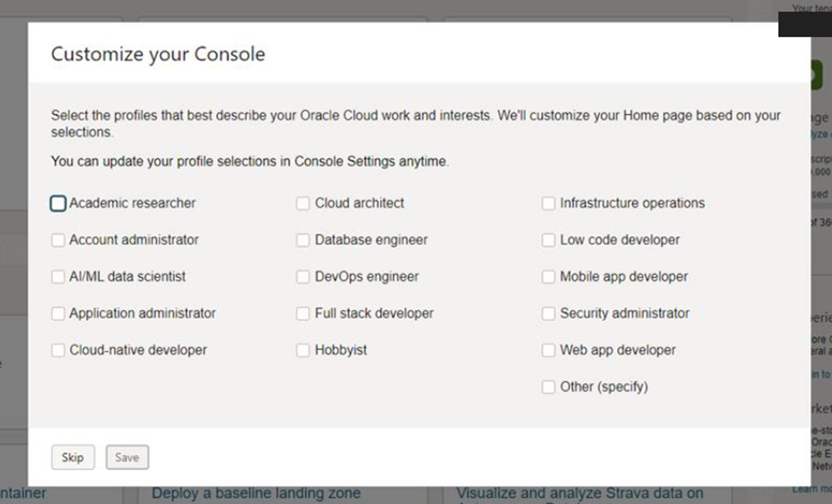Check the Infrastructure operations checkbox

[548, 203]
